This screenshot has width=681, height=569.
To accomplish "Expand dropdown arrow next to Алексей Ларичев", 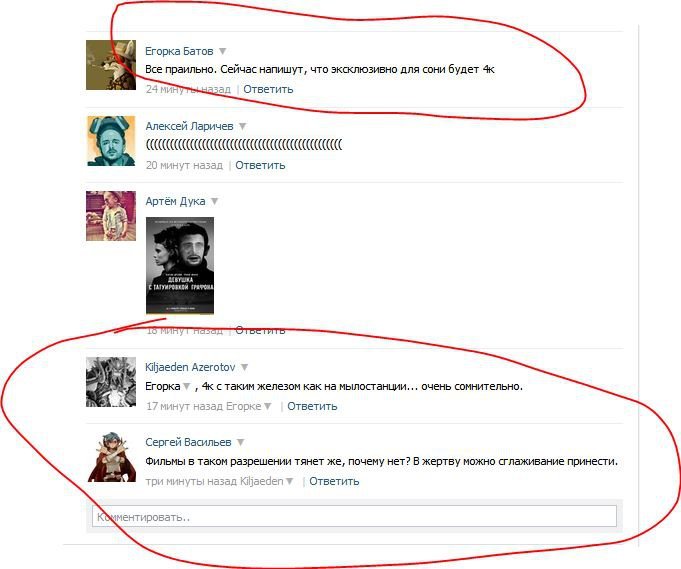I will point(242,126).
